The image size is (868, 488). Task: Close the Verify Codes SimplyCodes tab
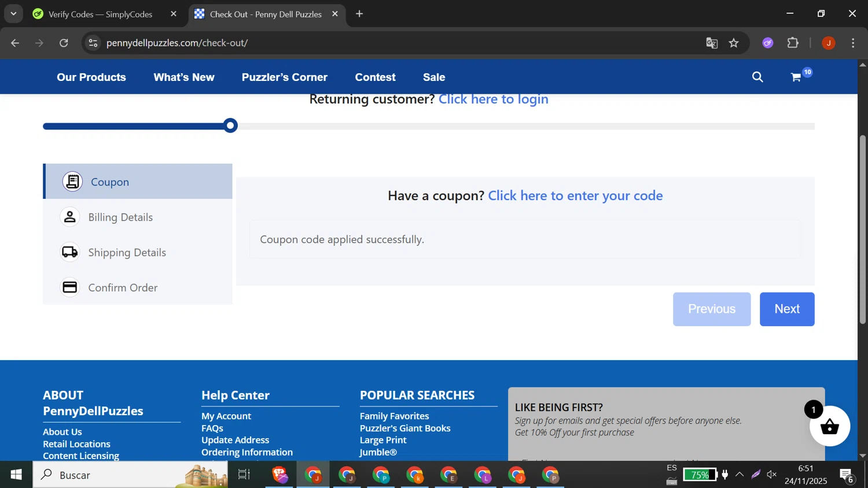pos(174,14)
